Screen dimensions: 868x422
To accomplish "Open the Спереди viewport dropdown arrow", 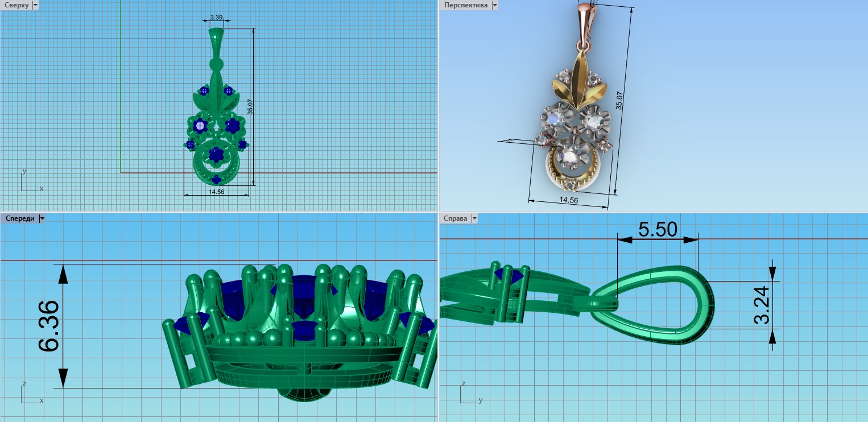I will point(42,218).
